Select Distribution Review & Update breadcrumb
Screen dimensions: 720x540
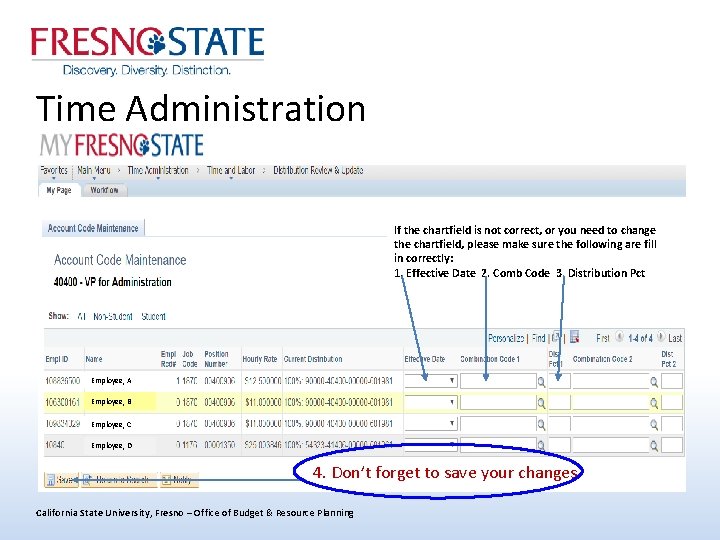coord(318,170)
